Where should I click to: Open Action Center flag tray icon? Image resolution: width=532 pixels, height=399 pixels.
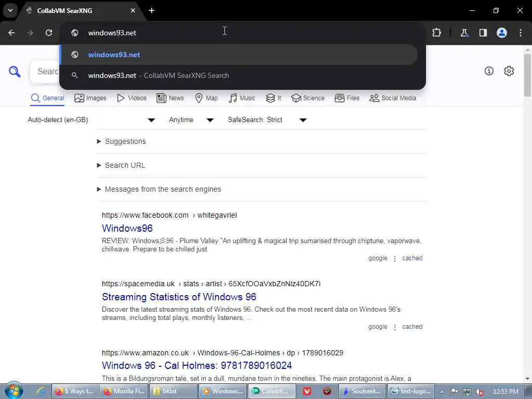tap(454, 392)
